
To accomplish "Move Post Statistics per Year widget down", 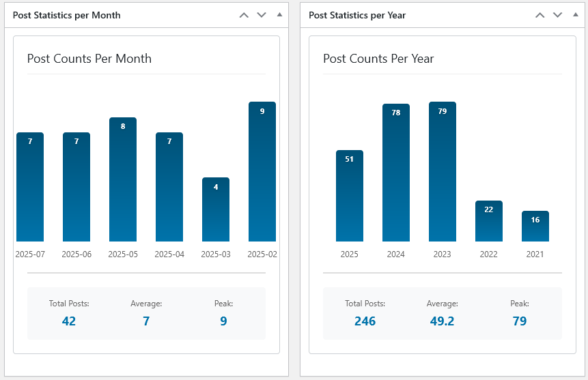I will pos(558,15).
